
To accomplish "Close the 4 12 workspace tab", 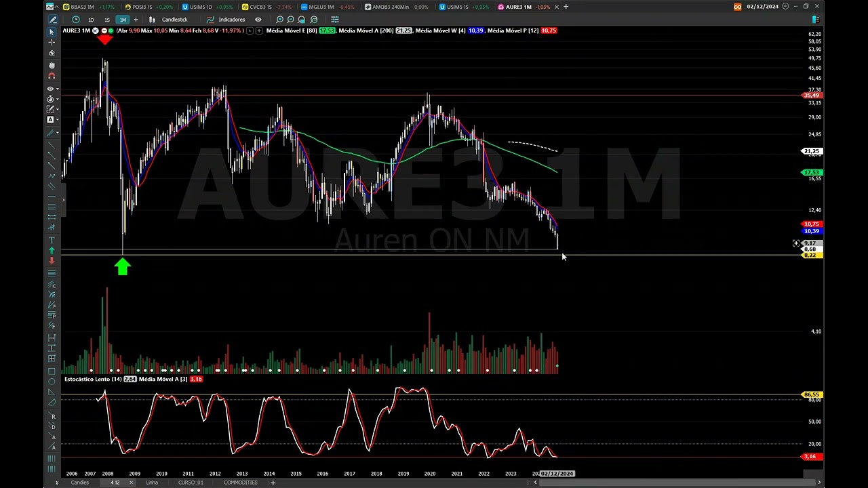I will [131, 483].
